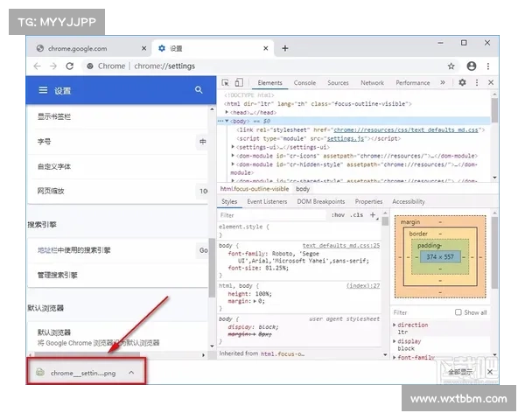Reload the settings page
Screen dimensions: 525x420
(70, 66)
